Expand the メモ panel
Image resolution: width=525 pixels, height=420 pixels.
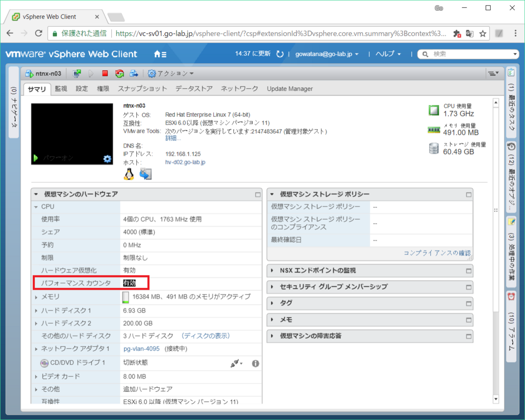coord(272,320)
